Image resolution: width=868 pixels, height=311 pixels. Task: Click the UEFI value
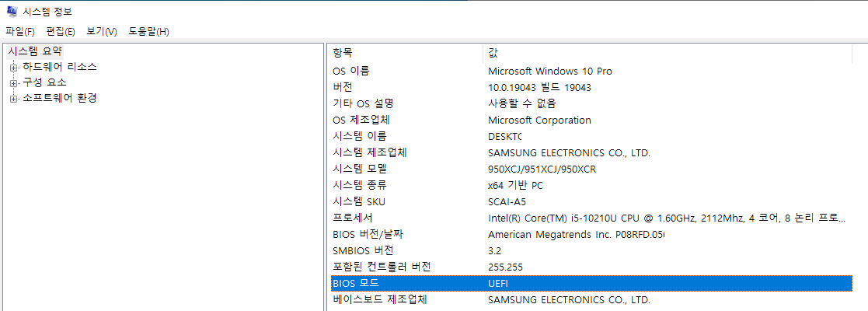498,283
